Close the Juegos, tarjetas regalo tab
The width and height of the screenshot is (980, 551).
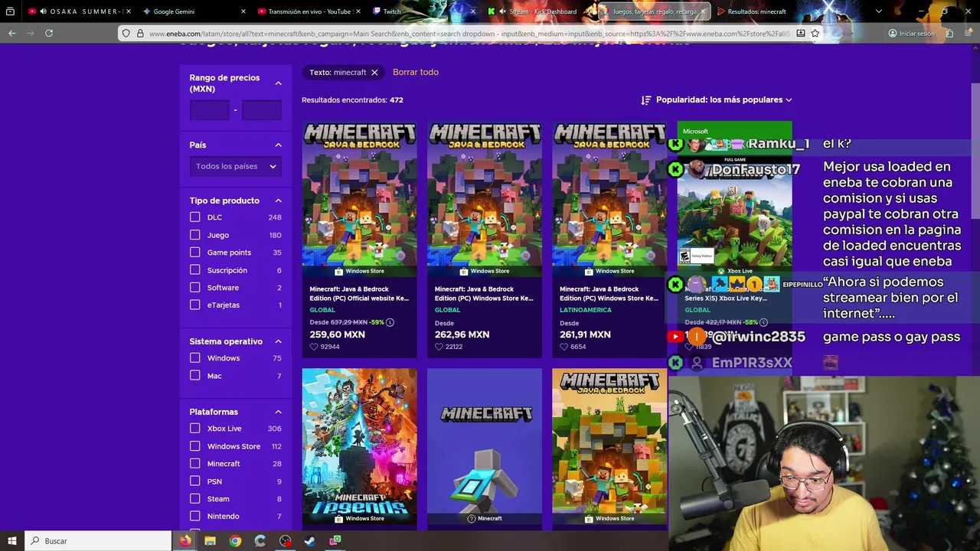(703, 11)
